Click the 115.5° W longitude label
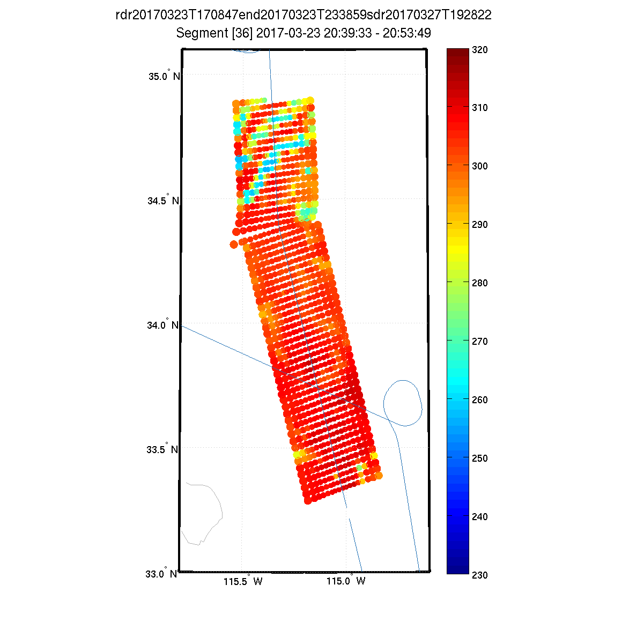 (x=243, y=581)
